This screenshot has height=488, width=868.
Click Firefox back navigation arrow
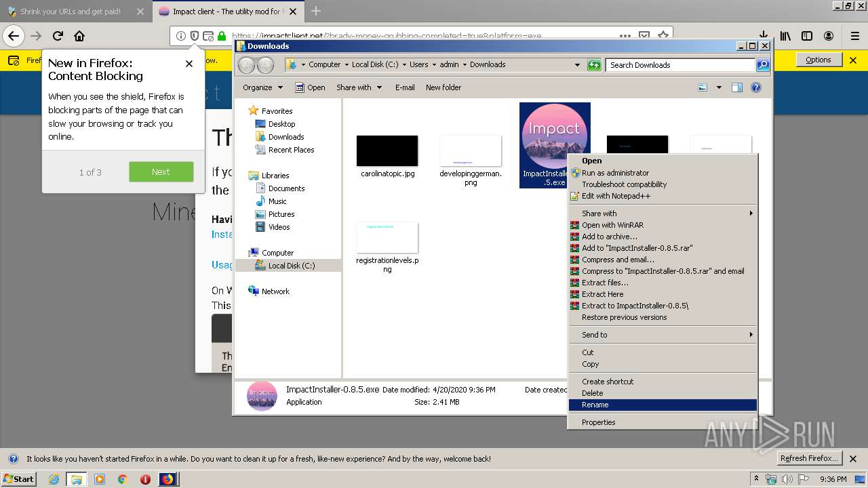click(13, 36)
